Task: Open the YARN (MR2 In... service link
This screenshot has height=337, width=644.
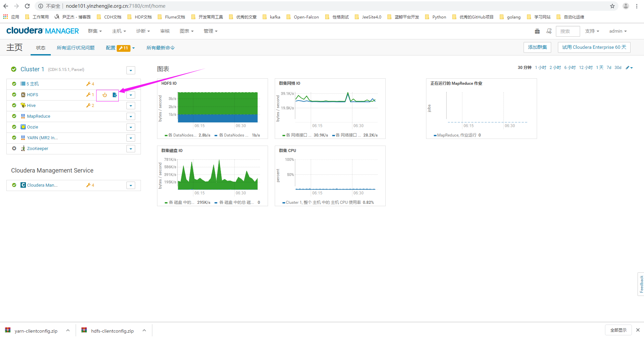Action: point(42,138)
